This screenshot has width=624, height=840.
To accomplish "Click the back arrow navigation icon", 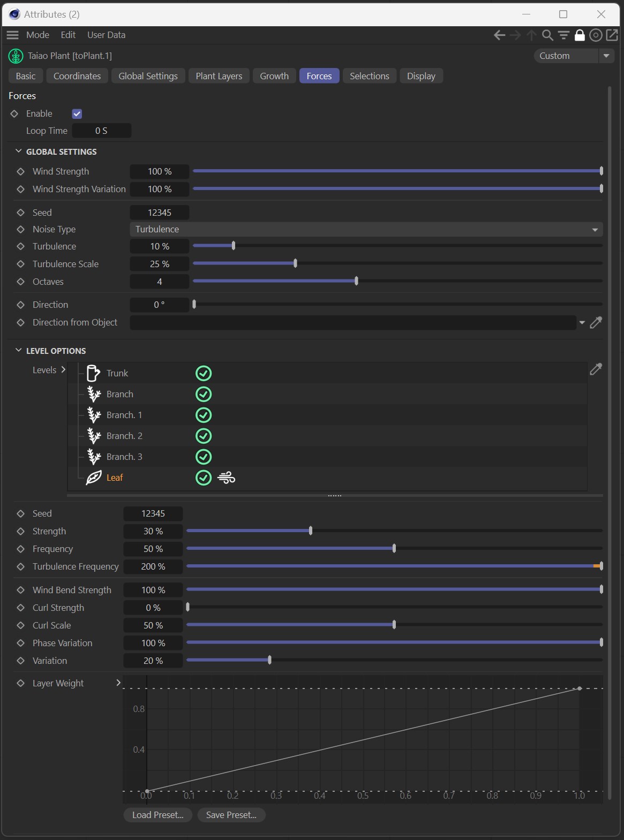I will (499, 35).
